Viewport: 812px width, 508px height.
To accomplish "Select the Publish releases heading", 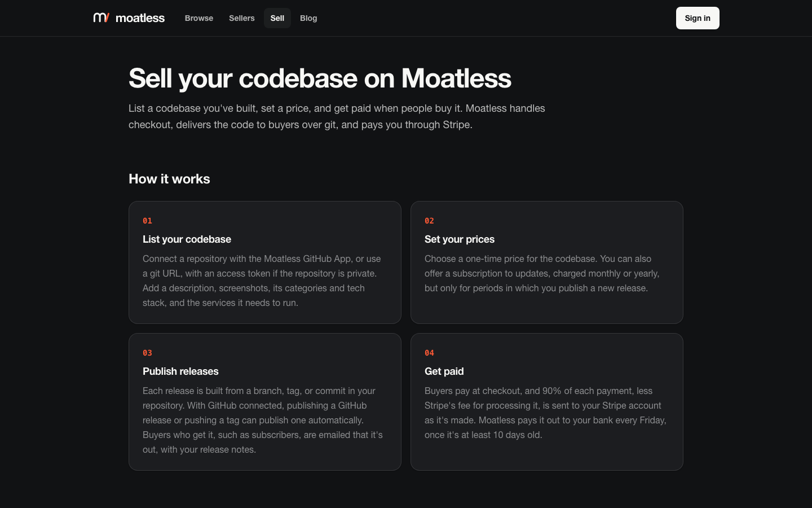I will 180,371.
